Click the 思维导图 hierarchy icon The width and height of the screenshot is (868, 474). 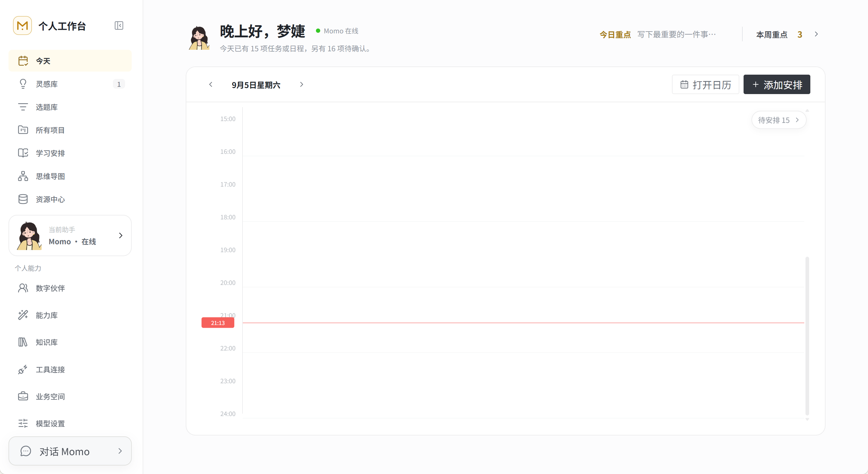coord(23,176)
